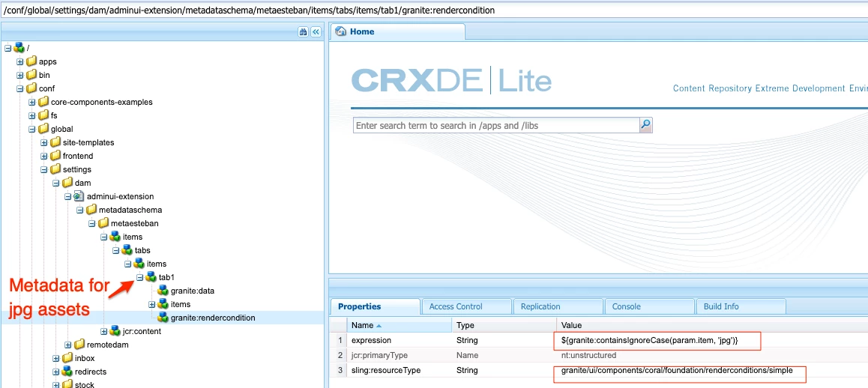Click the magnifier search button in Home
Image resolution: width=868 pixels, height=388 pixels.
point(646,125)
